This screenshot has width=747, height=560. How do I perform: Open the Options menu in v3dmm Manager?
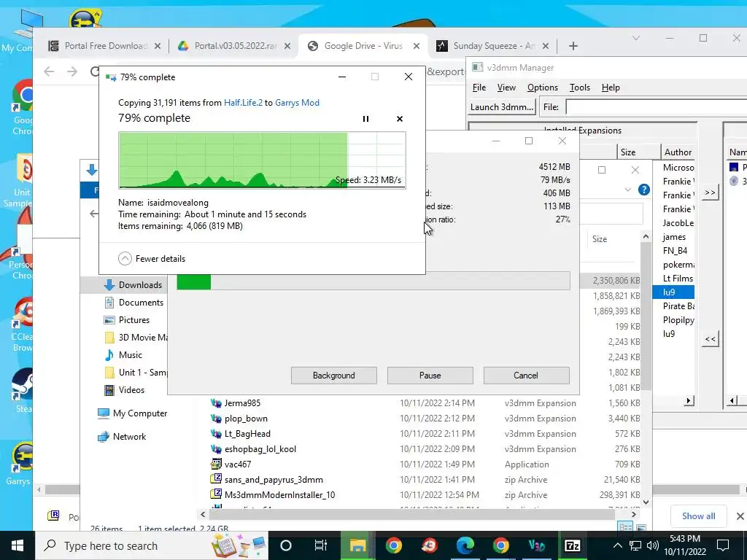[x=543, y=87]
